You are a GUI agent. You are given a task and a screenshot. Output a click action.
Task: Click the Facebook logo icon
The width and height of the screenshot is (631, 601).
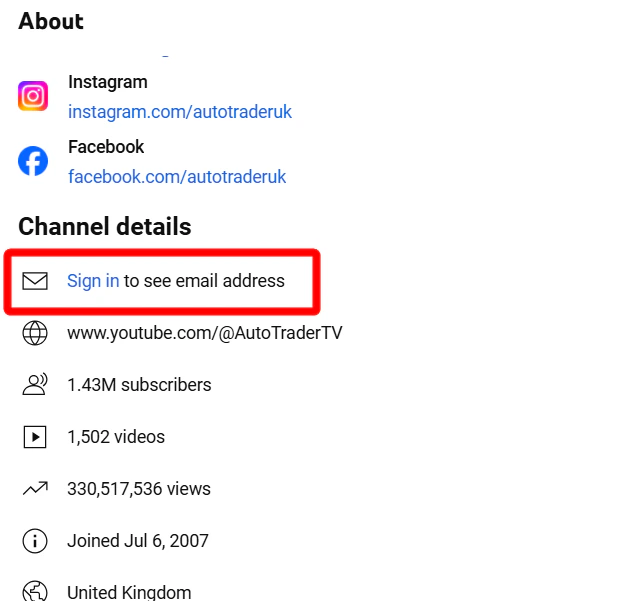click(x=33, y=161)
